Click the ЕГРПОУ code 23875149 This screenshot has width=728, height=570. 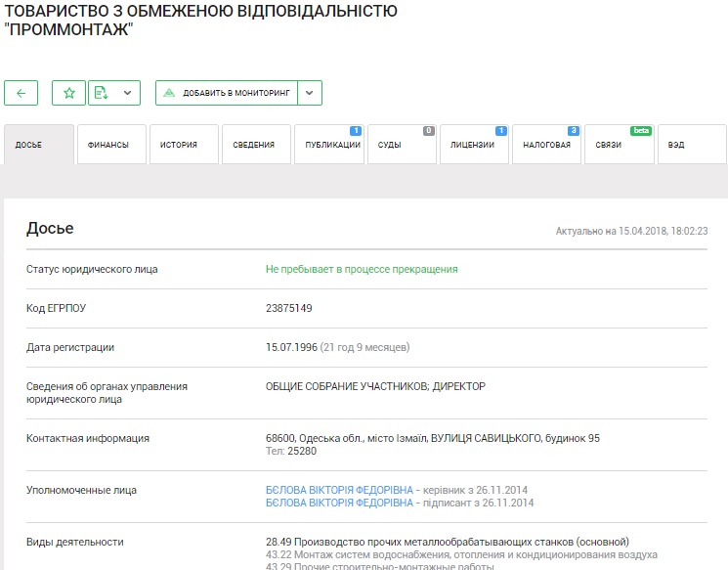(289, 308)
